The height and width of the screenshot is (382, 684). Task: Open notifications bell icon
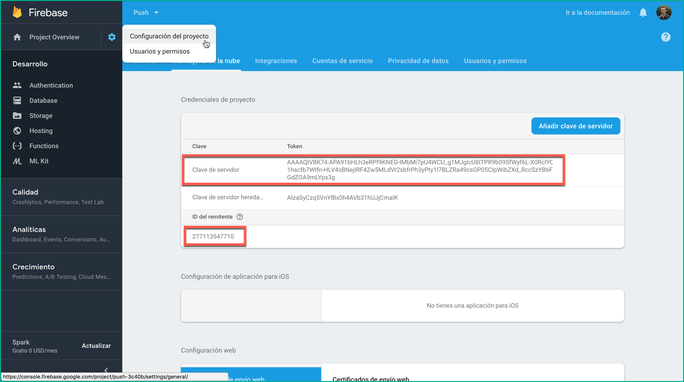643,13
